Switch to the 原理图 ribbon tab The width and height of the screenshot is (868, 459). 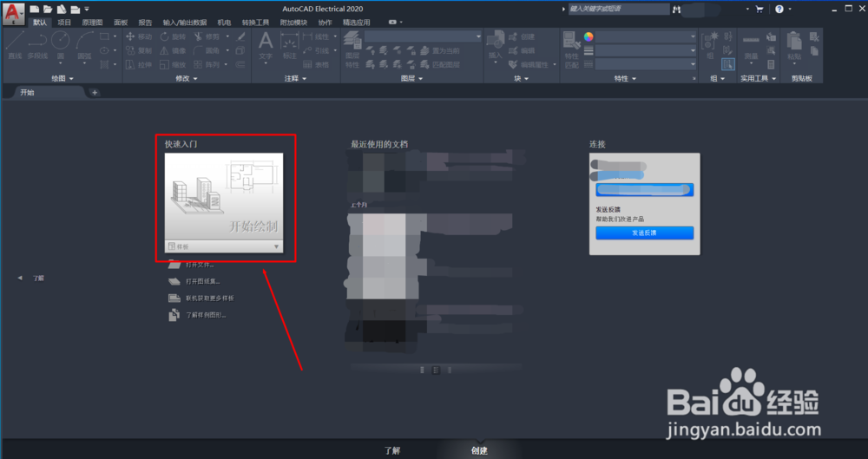tap(93, 23)
